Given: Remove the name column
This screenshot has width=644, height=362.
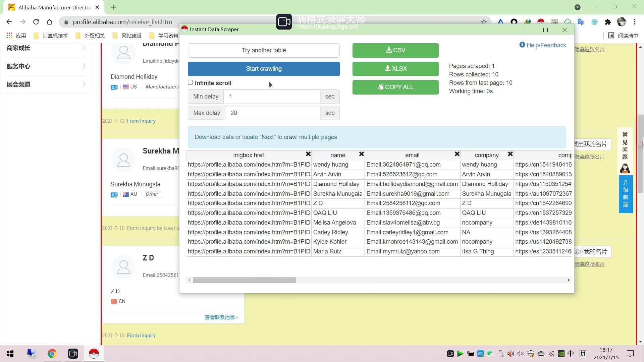Looking at the screenshot, I should [x=361, y=154].
